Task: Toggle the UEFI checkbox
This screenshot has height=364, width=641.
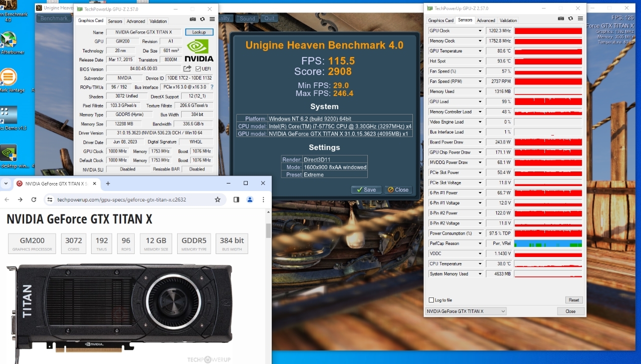Action: point(198,69)
